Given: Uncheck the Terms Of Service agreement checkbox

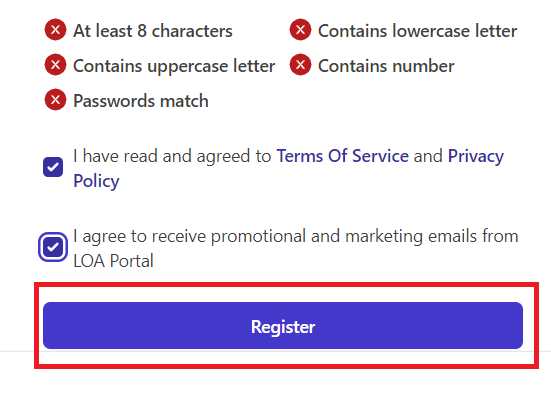Looking at the screenshot, I should 53,167.
